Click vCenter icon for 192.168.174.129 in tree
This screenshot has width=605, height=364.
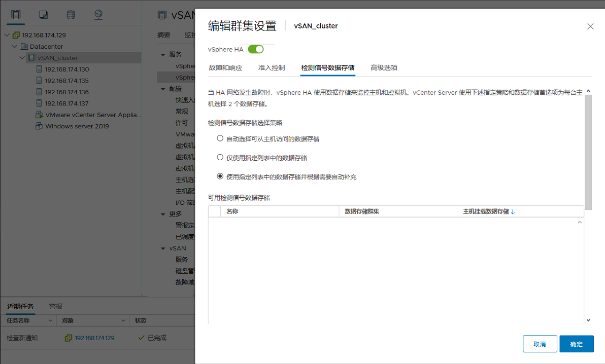pos(16,35)
